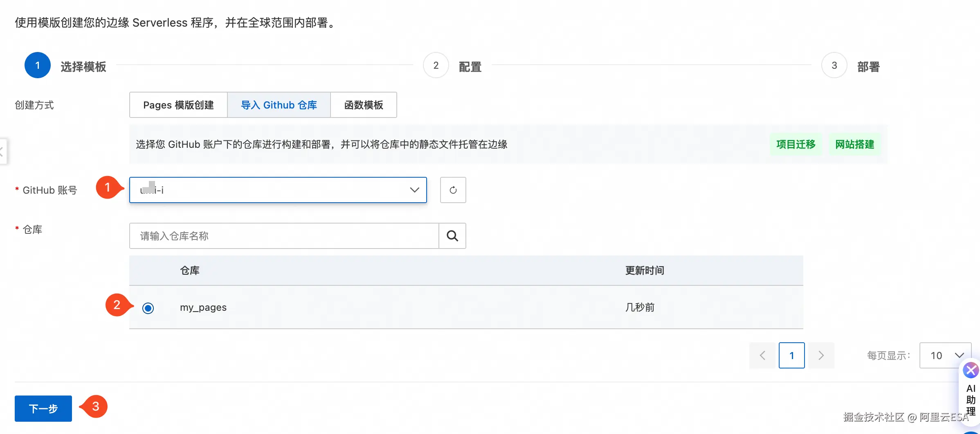980x434 pixels.
Task: Click the 更新时间 column header
Action: pos(645,271)
